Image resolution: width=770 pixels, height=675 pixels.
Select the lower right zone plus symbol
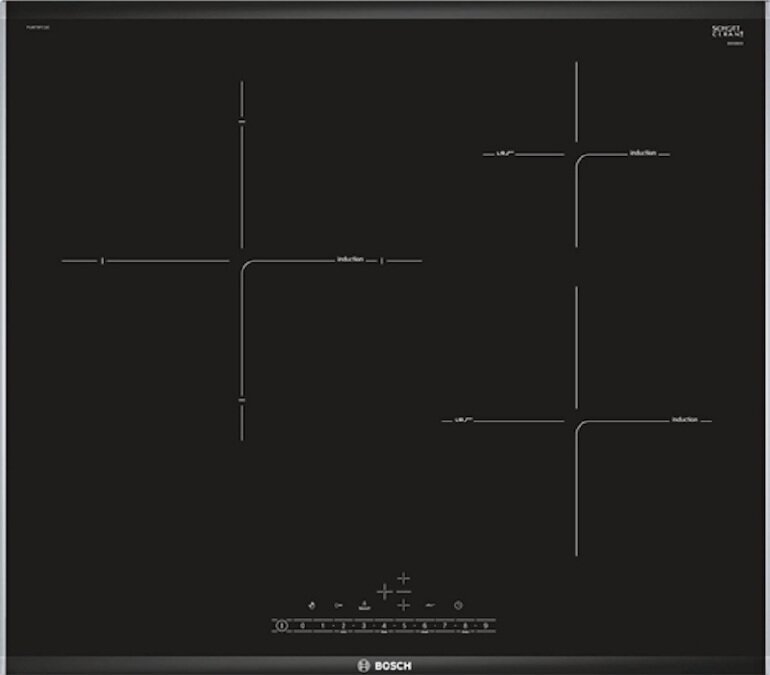403,605
